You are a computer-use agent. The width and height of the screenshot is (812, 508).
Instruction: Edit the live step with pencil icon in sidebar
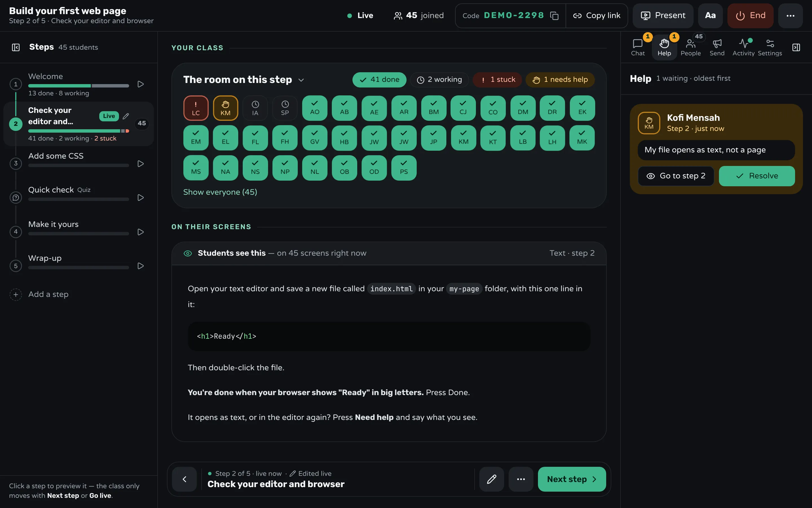[126, 116]
